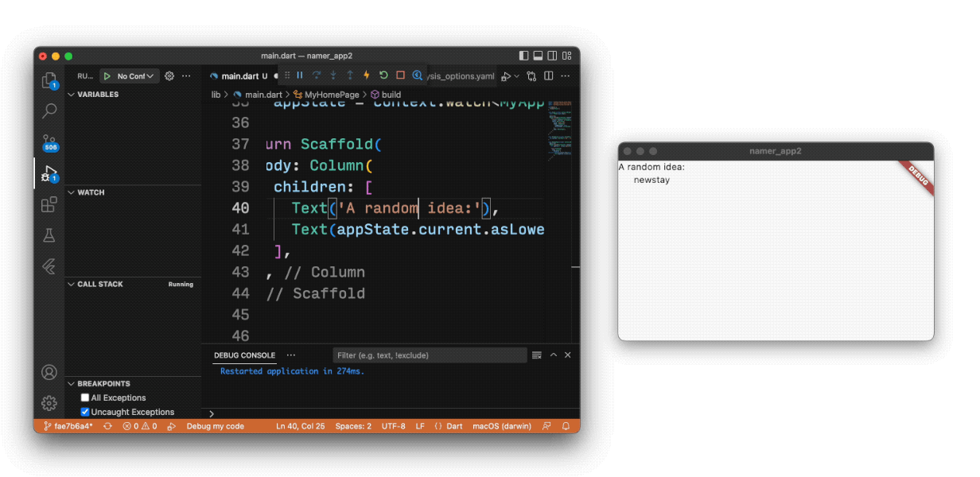Uncheck the Uncaught Exceptions breakpoint

pyautogui.click(x=85, y=412)
